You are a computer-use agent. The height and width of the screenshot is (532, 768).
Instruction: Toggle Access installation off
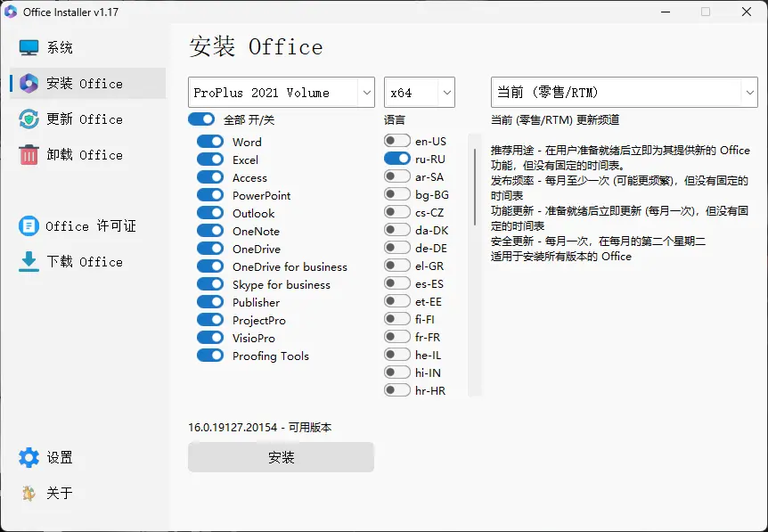(x=210, y=177)
